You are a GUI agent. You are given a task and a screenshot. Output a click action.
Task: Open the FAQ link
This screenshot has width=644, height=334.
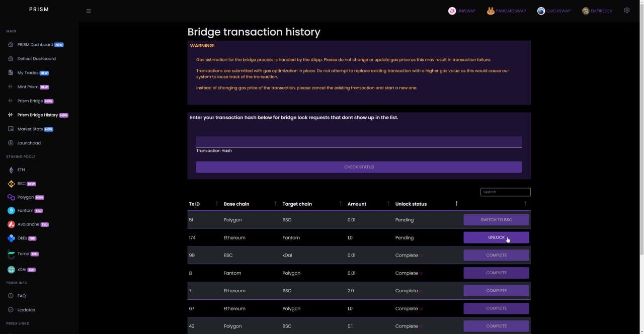[x=21, y=296]
